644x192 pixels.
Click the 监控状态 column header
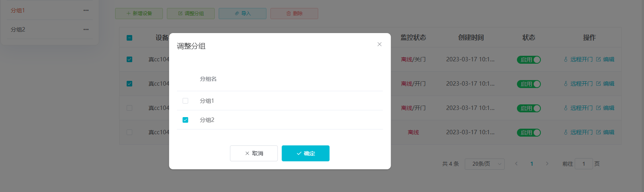pyautogui.click(x=413, y=37)
